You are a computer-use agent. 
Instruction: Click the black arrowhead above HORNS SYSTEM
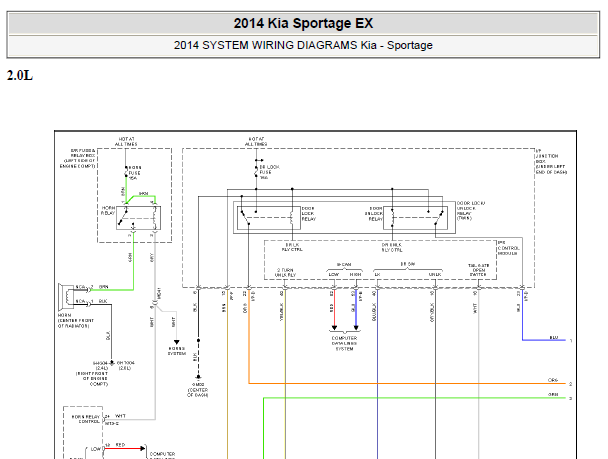point(176,342)
